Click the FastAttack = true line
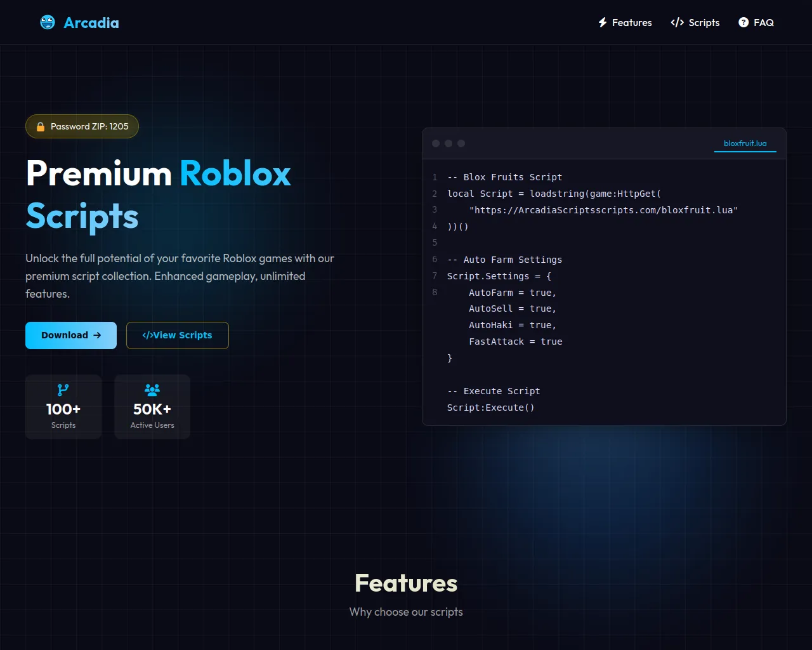This screenshot has height=650, width=812. click(516, 342)
